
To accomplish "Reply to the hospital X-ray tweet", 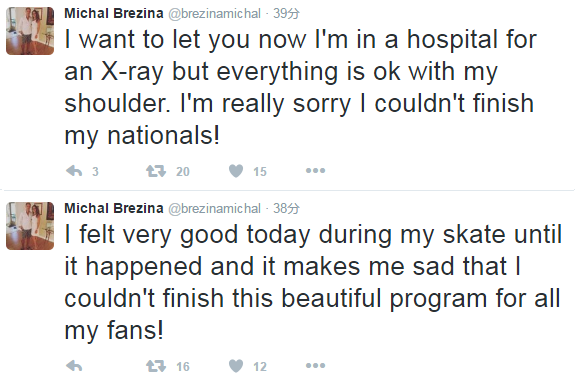I will (74, 171).
